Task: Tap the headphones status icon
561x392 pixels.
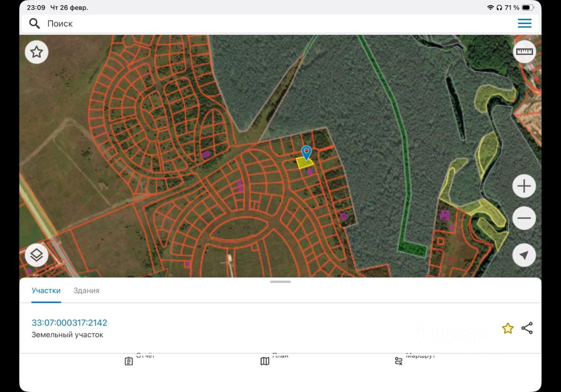Action: [x=499, y=7]
